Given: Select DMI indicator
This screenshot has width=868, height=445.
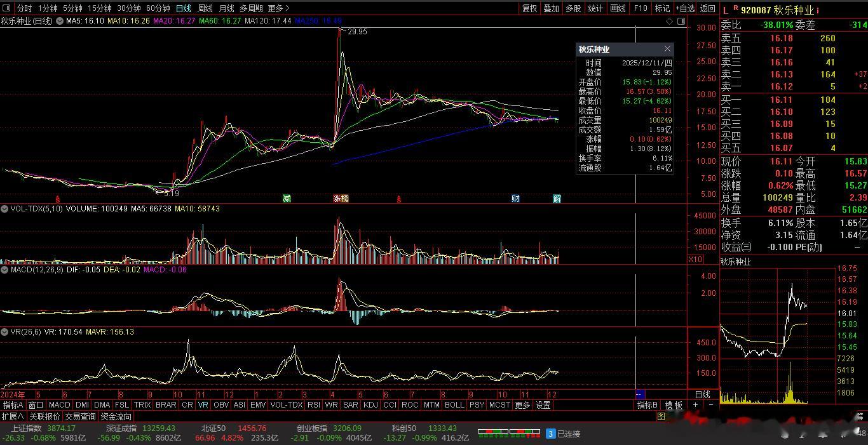Looking at the screenshot, I should click(82, 405).
